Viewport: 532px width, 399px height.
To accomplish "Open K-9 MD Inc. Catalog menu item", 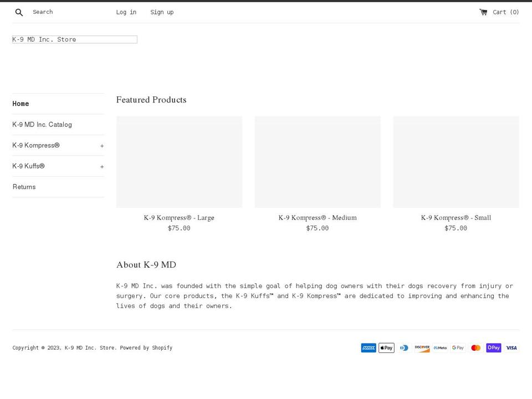I will point(42,125).
